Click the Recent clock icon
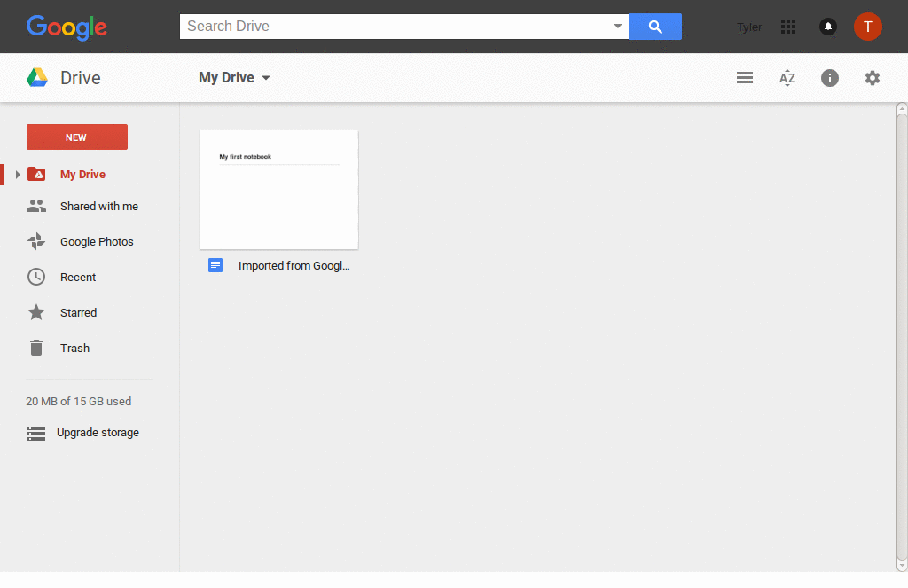Viewport: 908px width, 588px height. click(36, 277)
